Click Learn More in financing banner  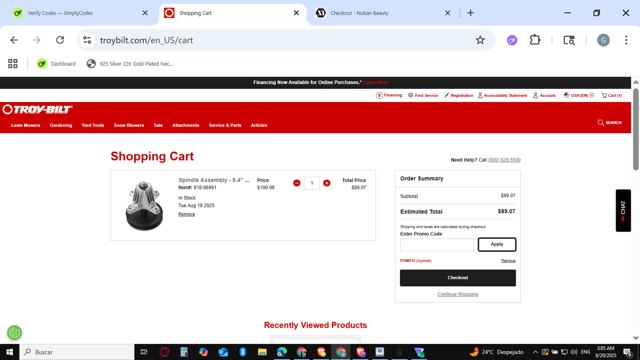tap(376, 82)
